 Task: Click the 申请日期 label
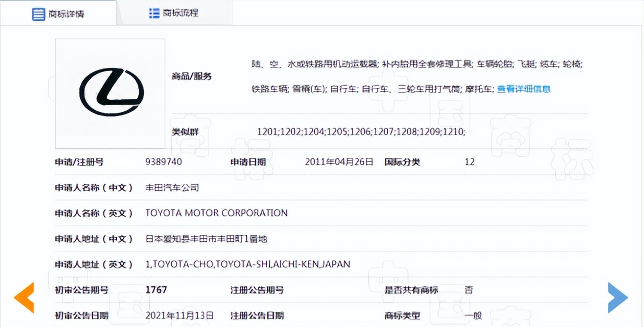coord(248,162)
